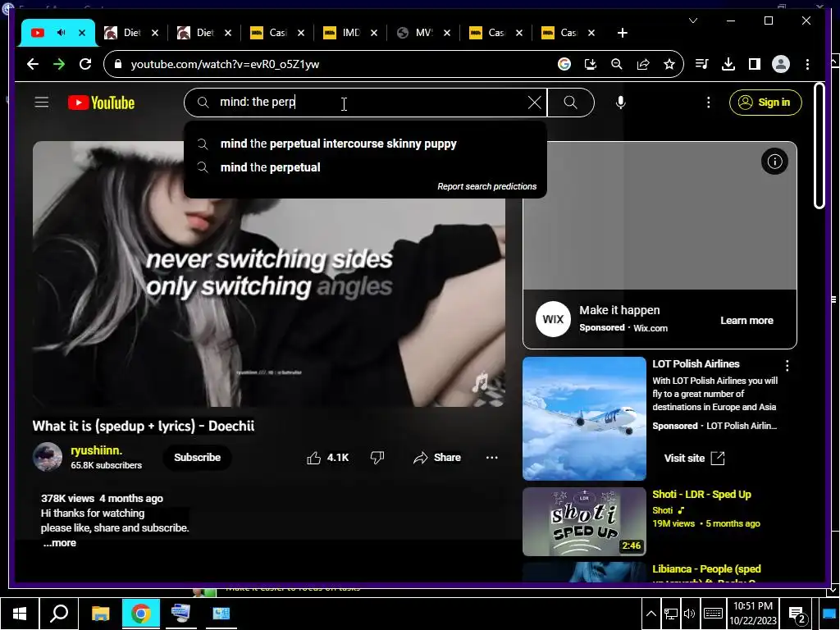Toggle Chrome side panel
The image size is (840, 630).
tap(755, 64)
